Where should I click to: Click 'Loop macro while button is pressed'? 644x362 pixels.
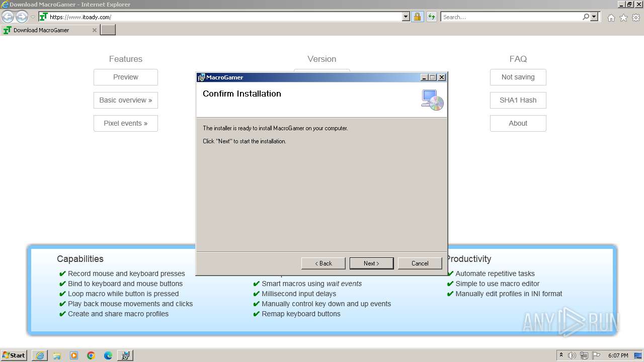[123, 294]
